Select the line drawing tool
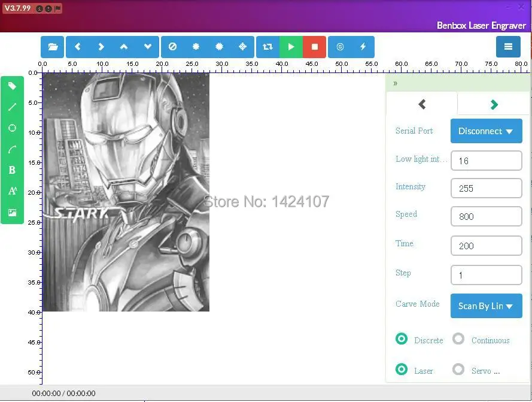This screenshot has height=402, width=532. click(12, 107)
